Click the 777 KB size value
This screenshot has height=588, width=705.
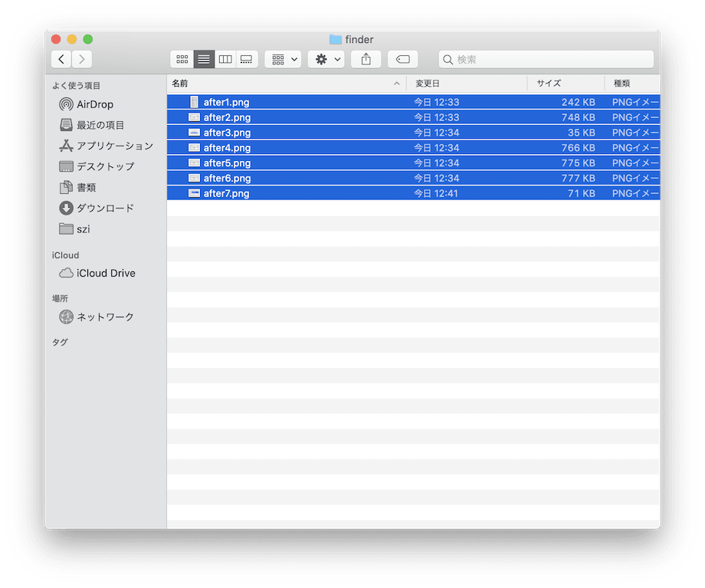click(x=579, y=178)
